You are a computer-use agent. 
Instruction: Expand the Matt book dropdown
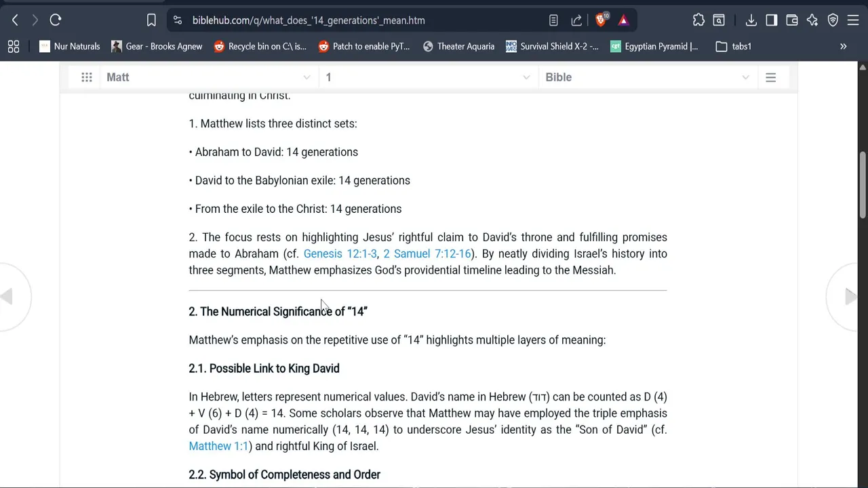pos(208,77)
